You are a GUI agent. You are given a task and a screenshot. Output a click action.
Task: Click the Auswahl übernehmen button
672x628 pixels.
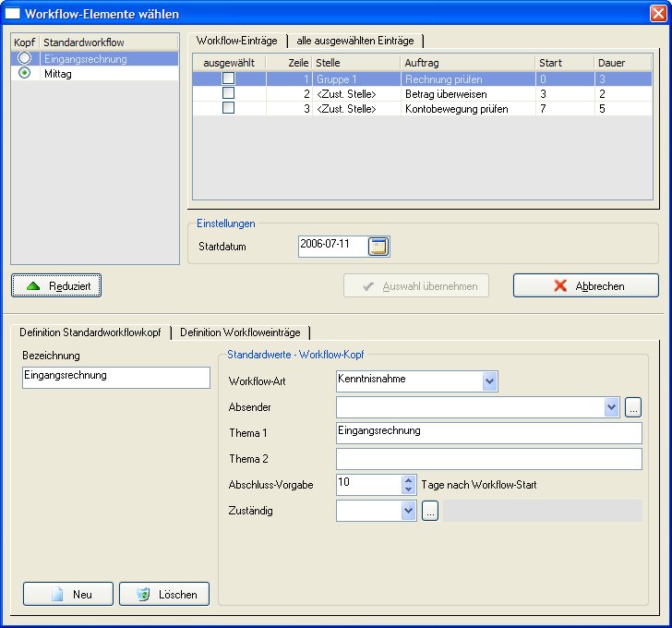(x=416, y=286)
